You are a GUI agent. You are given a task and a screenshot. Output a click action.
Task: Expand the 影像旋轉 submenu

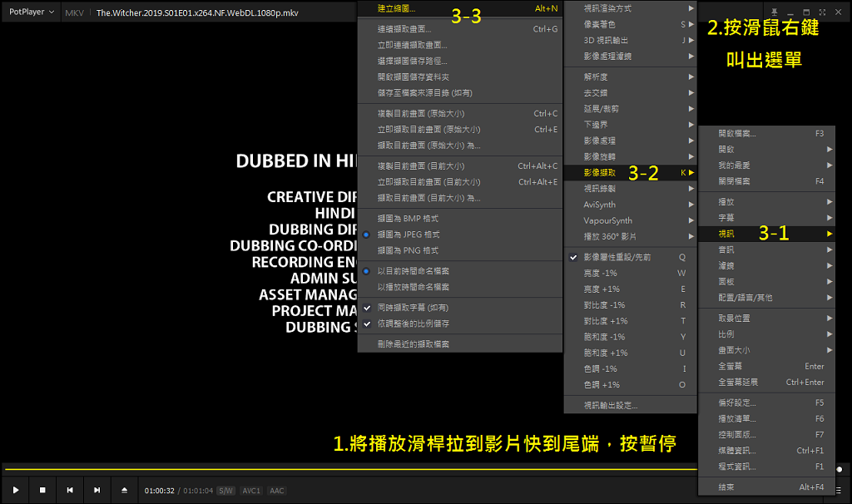click(x=631, y=156)
